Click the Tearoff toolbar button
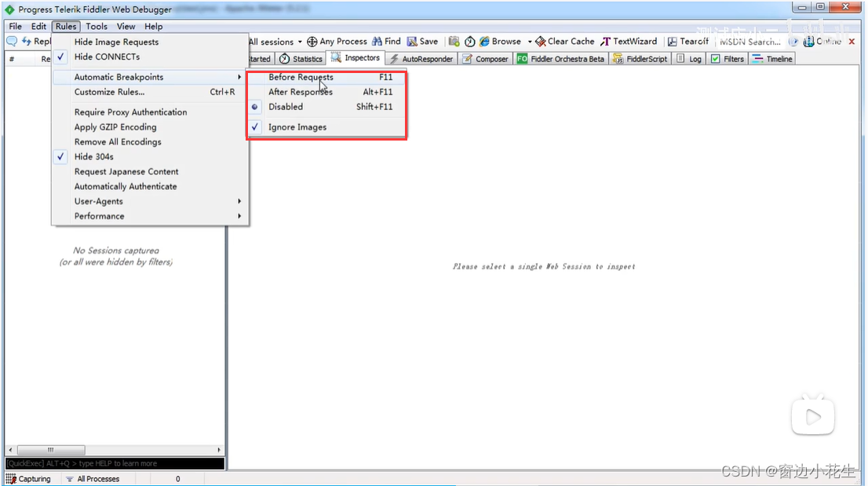The height and width of the screenshot is (486, 868). pyautogui.click(x=687, y=42)
